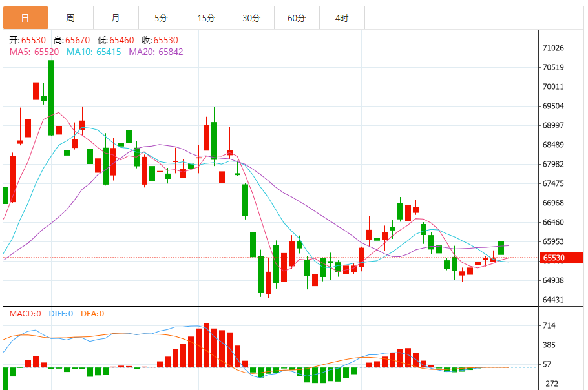Click the 69504 price axis label
588x390 pixels.
click(x=553, y=106)
